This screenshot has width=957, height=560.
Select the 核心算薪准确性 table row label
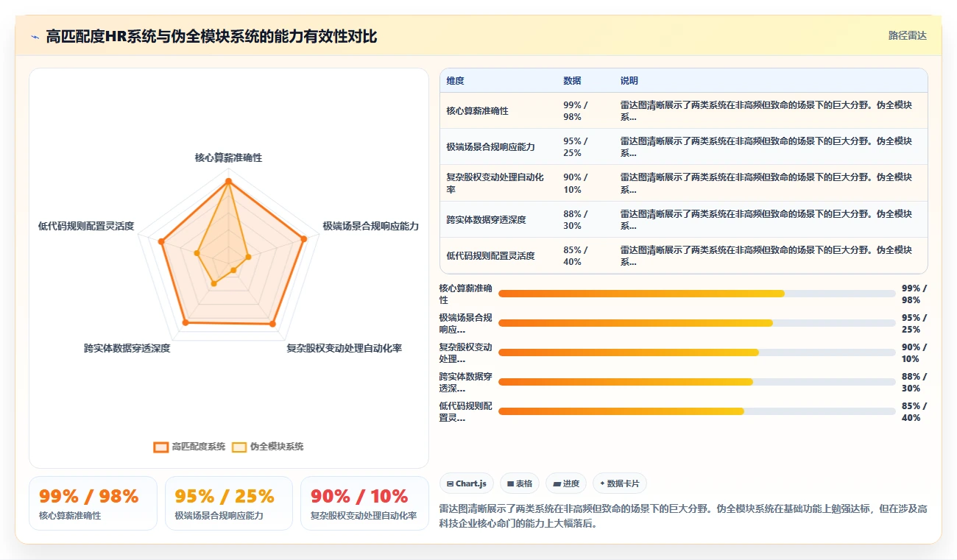coord(477,111)
